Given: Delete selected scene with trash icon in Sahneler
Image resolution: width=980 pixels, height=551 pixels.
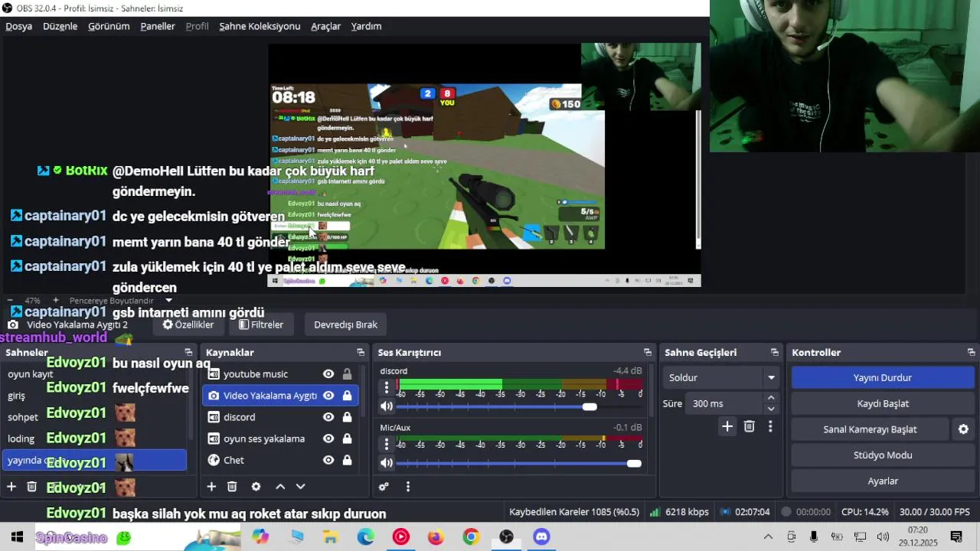Looking at the screenshot, I should point(31,487).
